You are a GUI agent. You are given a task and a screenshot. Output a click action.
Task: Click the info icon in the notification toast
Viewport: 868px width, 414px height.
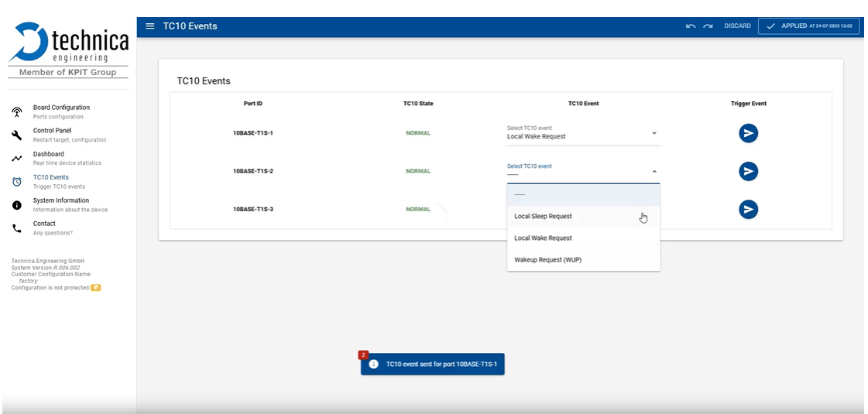(374, 364)
